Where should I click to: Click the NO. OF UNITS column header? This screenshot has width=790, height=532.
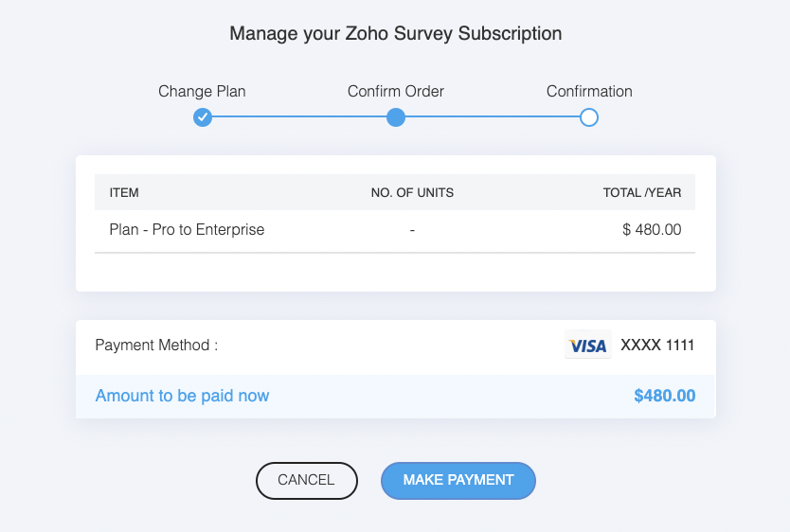pyautogui.click(x=412, y=193)
